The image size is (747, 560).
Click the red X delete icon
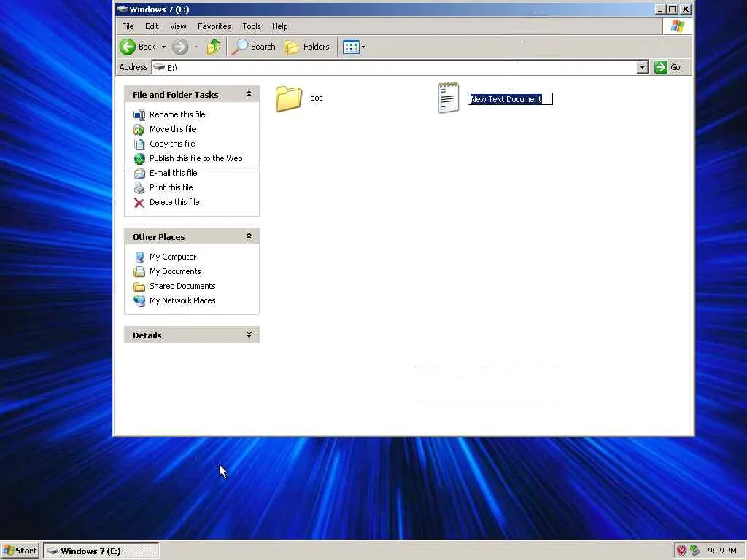[139, 203]
